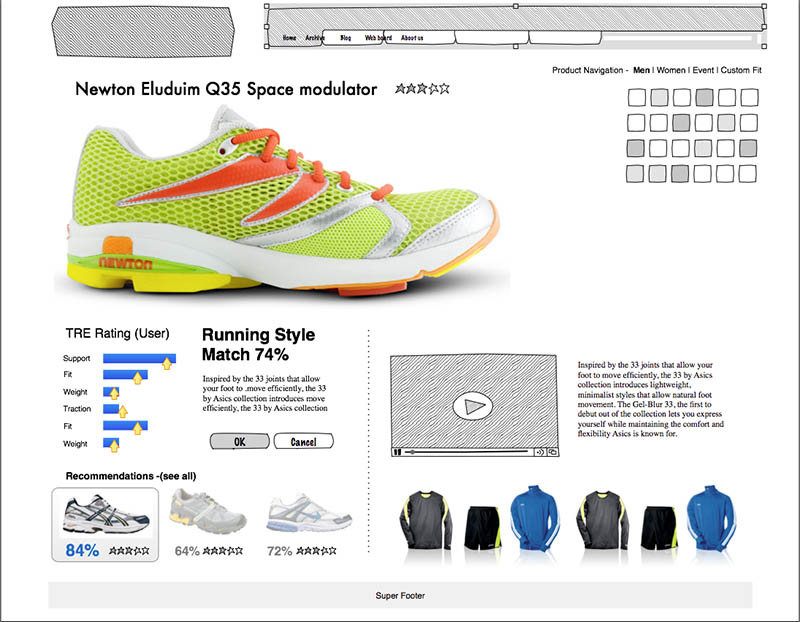Image resolution: width=800 pixels, height=622 pixels.
Task: Click the Cancel button
Action: (x=304, y=442)
